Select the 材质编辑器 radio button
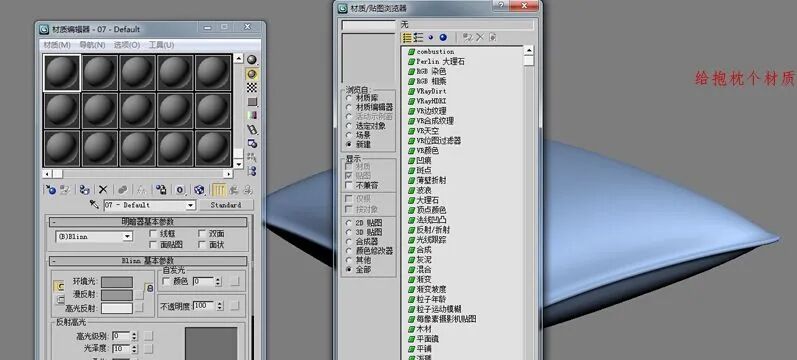This screenshot has width=797, height=360. point(349,107)
